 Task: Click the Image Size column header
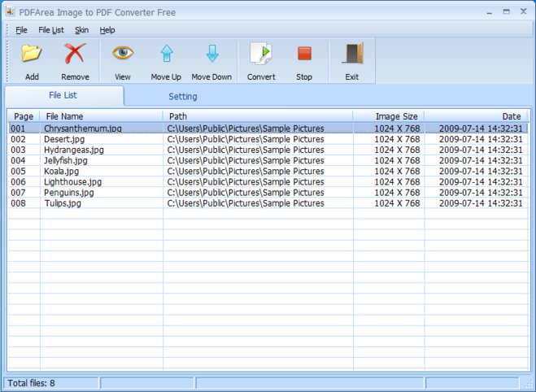[x=389, y=116]
